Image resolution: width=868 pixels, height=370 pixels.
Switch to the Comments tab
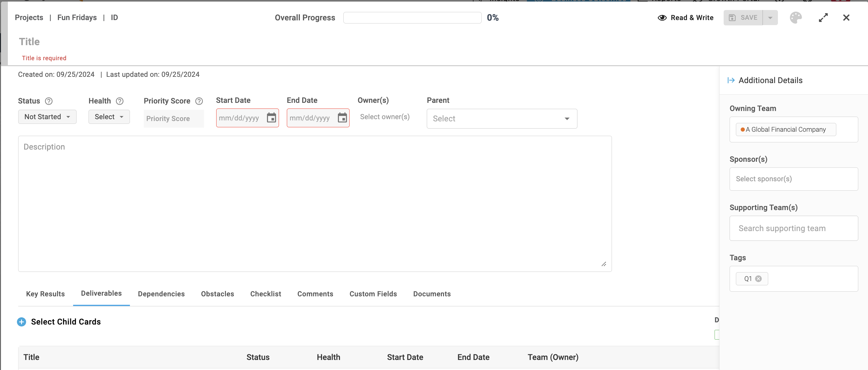[315, 293]
